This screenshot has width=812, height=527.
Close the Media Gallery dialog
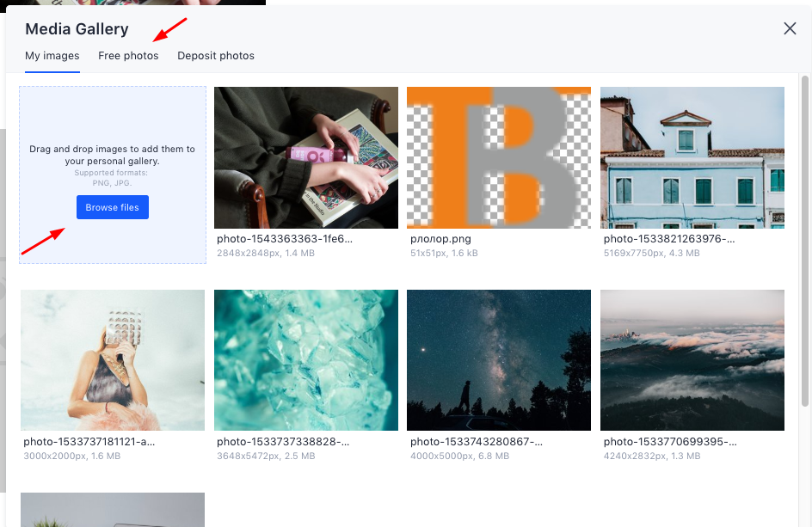[790, 28]
